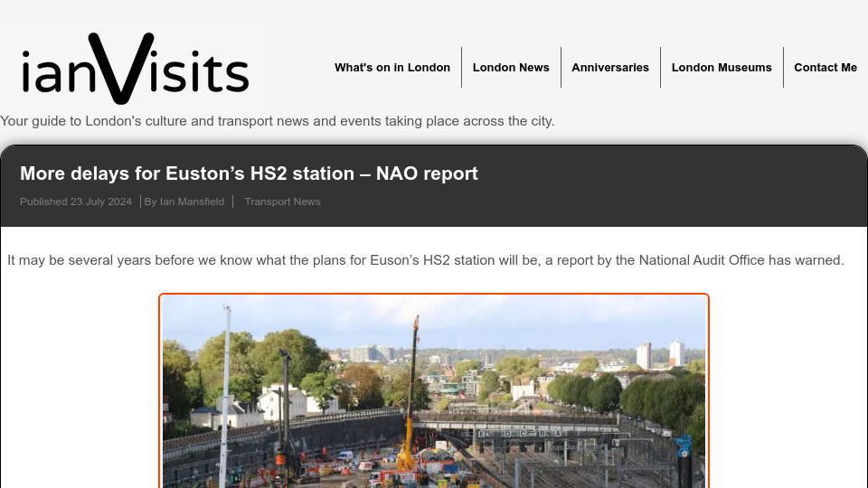The image size is (868, 488).
Task: Click the ianVisits logo
Action: pyautogui.click(x=136, y=68)
